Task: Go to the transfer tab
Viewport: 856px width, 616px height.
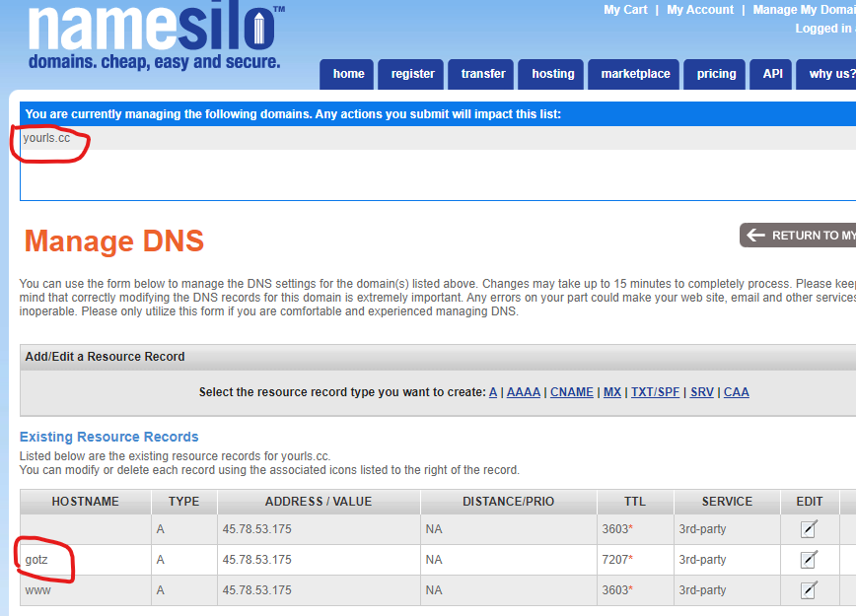Action: (x=483, y=74)
